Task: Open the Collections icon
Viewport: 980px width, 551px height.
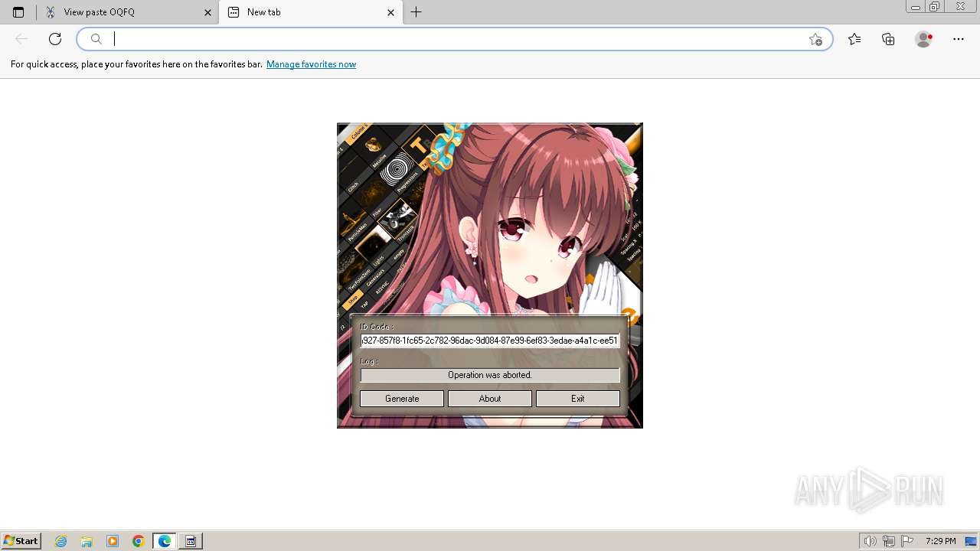Action: pos(888,39)
